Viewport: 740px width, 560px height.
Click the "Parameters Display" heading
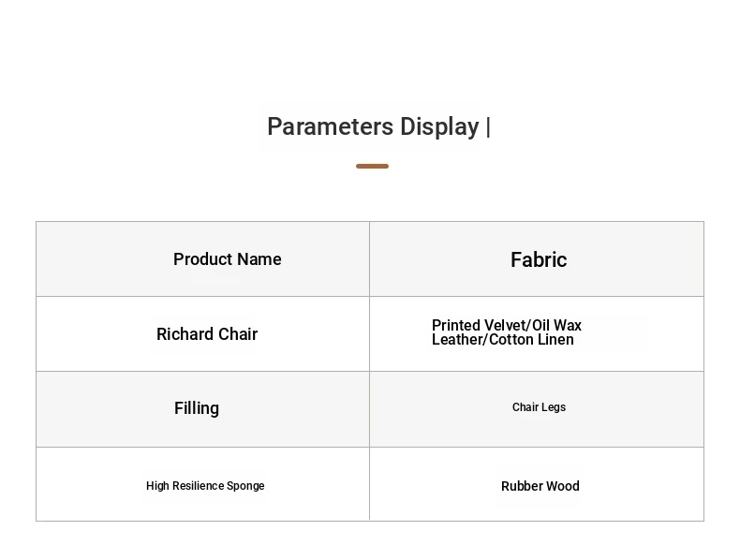pyautogui.click(x=373, y=126)
